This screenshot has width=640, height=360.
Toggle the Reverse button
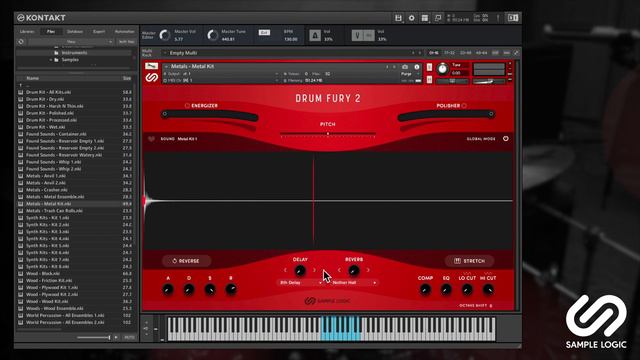tap(187, 261)
